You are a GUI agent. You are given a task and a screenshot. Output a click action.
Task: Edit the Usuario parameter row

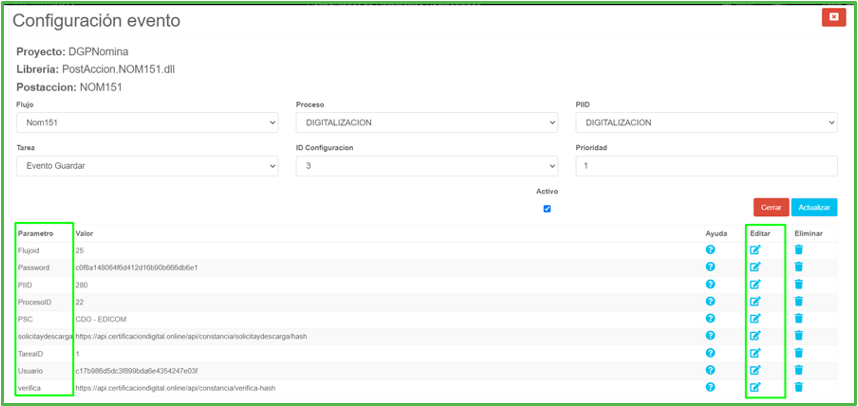coord(755,370)
